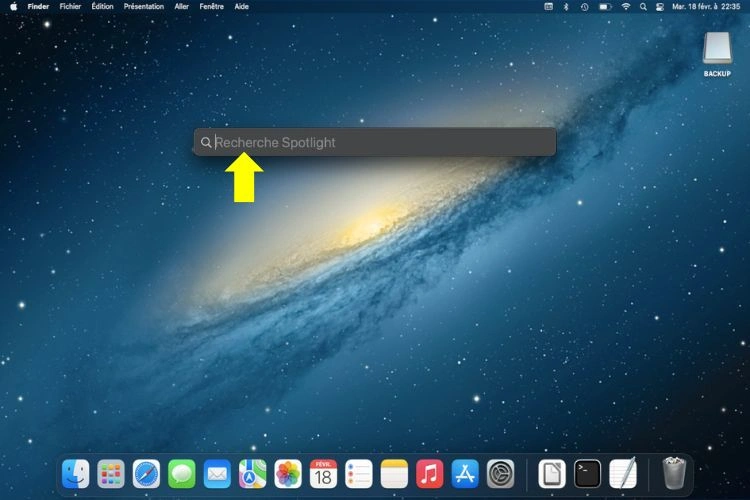Screen dimensions: 750x500
Task: Open the Control Center icon
Action: [660, 7]
